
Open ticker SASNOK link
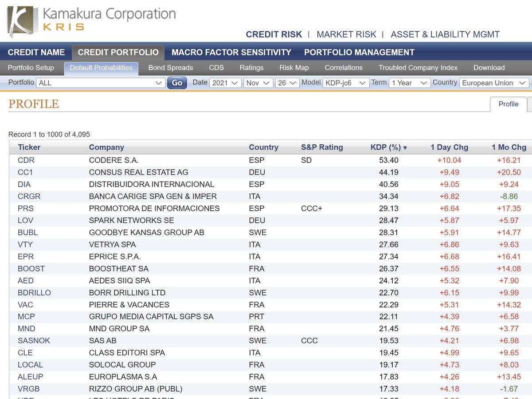tap(34, 341)
